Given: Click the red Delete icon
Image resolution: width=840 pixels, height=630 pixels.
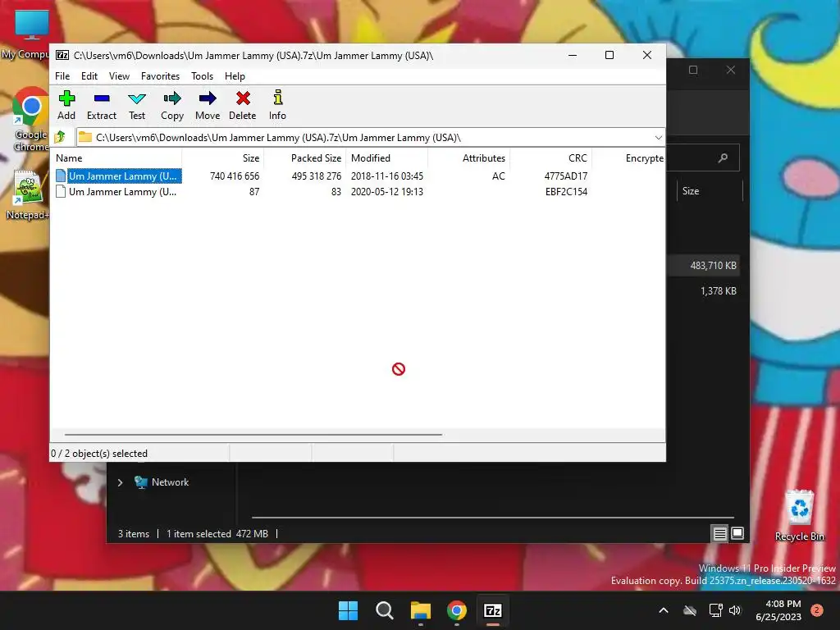Looking at the screenshot, I should click(x=243, y=98).
